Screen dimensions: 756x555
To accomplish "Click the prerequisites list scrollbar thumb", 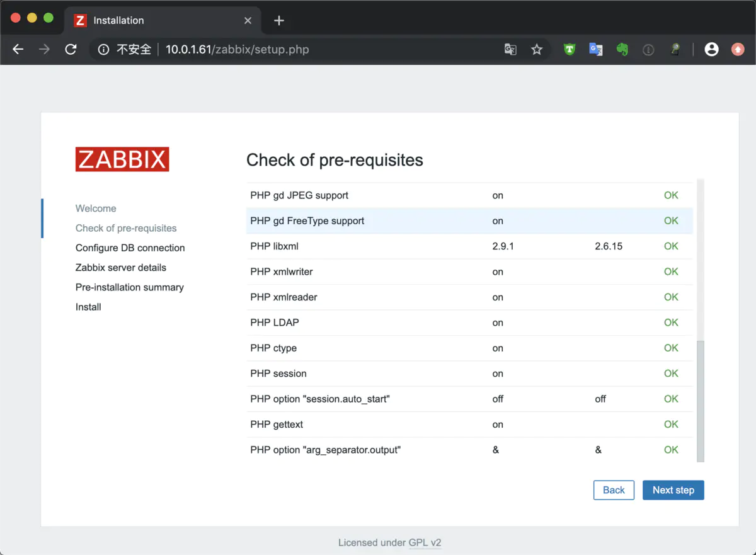I will [701, 401].
